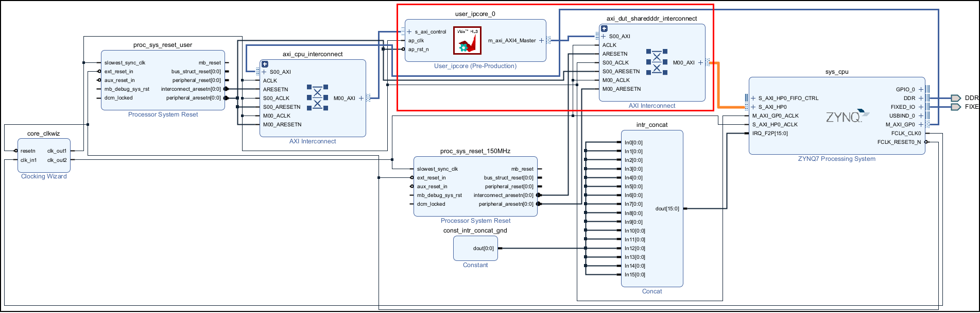The image size is (980, 313).
Task: Click the crossbar icon inside axi_dut_shareddr_interconnect
Action: point(657,62)
